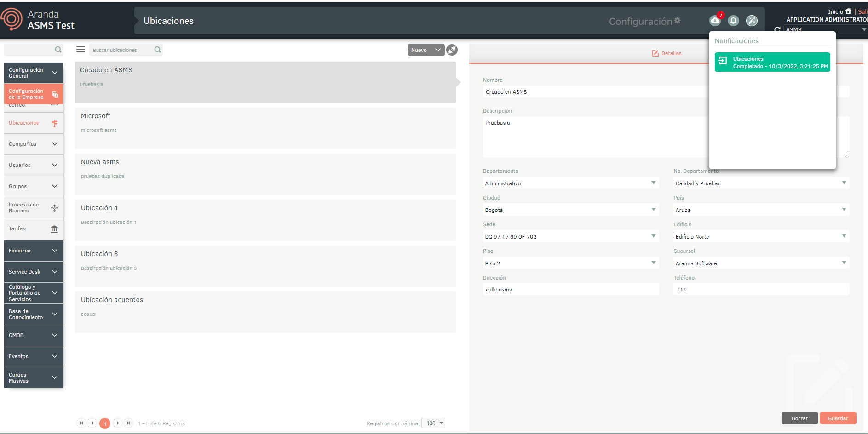The width and height of the screenshot is (868, 434).
Task: Click the Guardar button
Action: (x=838, y=418)
